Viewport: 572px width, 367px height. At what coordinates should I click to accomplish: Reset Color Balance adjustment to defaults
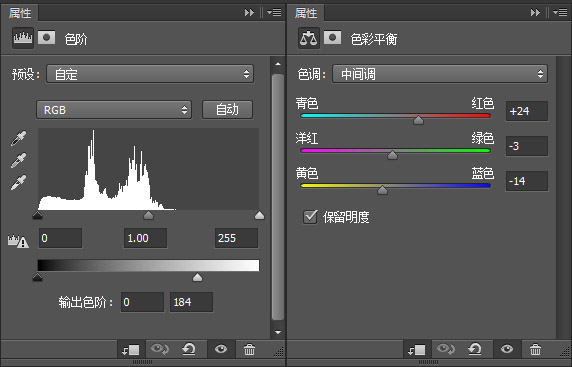(475, 349)
